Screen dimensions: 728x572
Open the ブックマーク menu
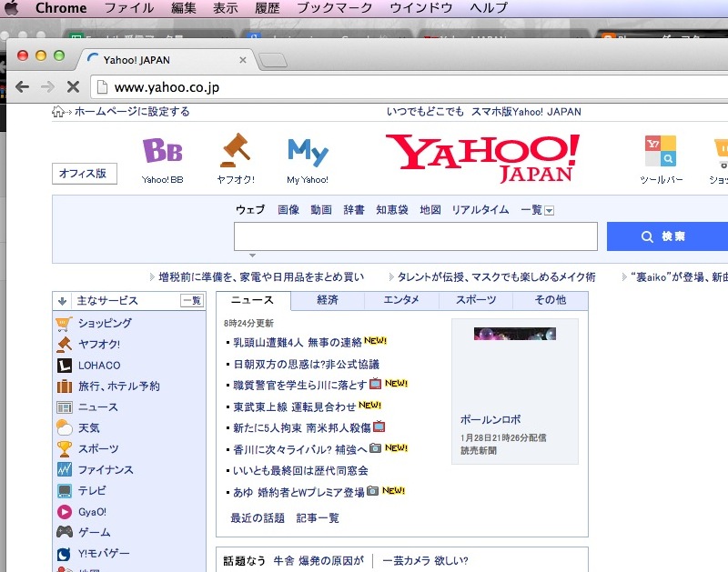(334, 8)
